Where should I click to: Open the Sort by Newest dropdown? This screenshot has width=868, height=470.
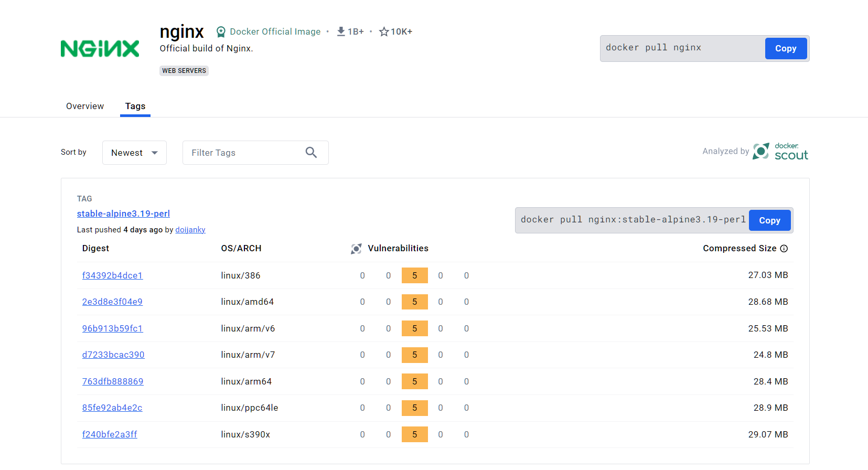(134, 153)
